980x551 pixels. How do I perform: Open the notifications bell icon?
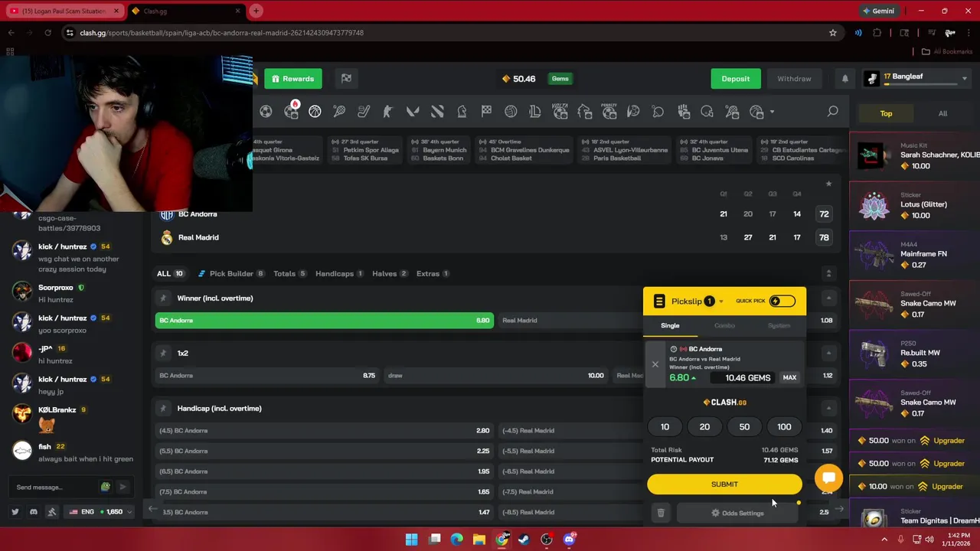tap(845, 79)
